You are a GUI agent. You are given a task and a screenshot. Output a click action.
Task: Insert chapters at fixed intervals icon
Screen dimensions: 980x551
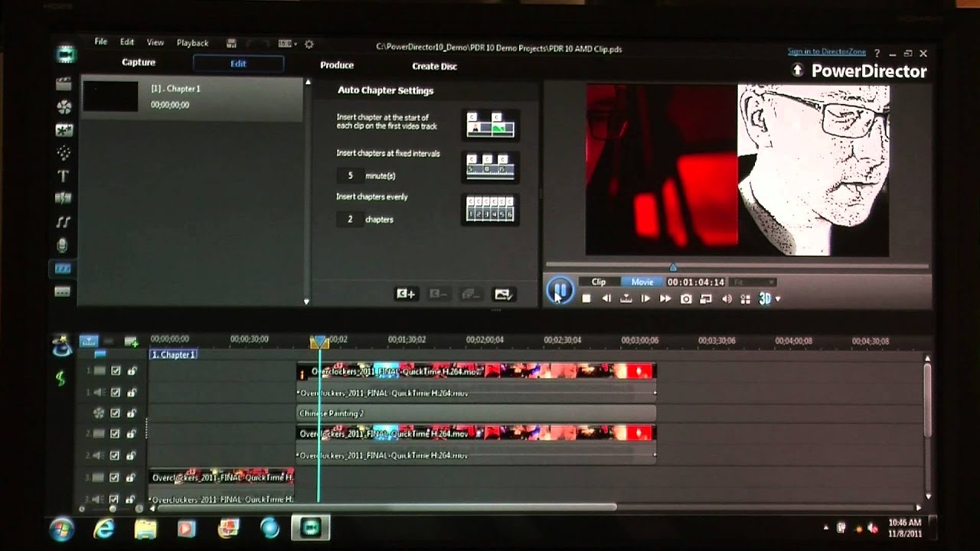[492, 166]
